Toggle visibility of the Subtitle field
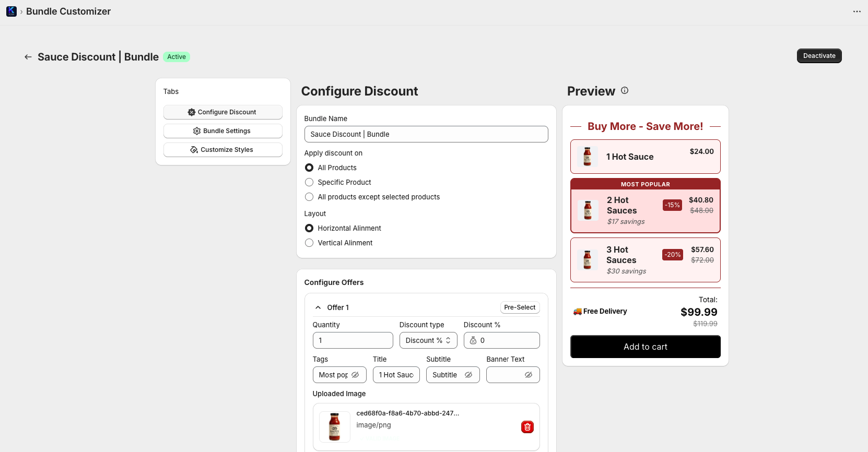Image resolution: width=868 pixels, height=452 pixels. (x=468, y=375)
